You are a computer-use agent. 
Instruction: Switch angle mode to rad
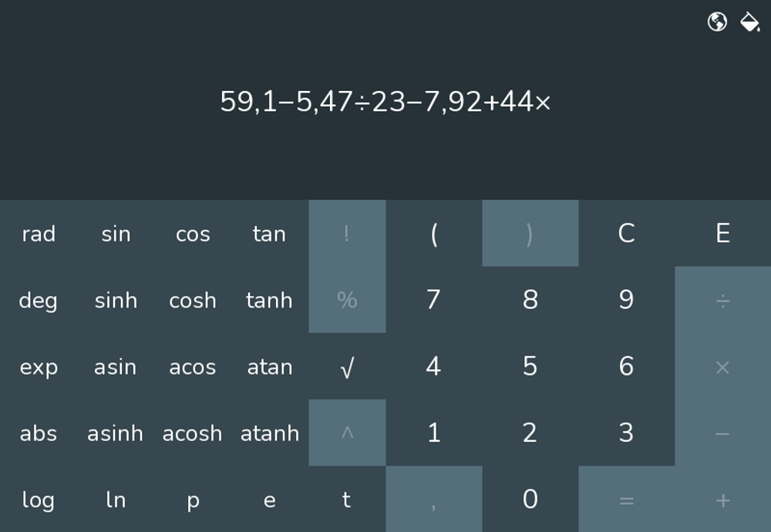39,233
